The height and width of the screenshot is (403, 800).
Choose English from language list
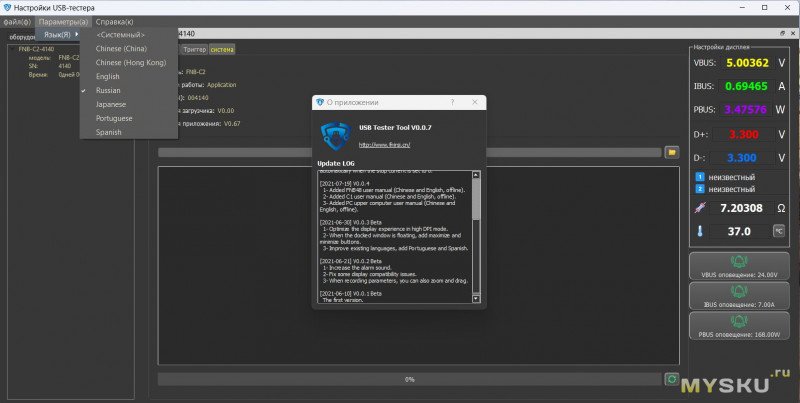pos(108,75)
